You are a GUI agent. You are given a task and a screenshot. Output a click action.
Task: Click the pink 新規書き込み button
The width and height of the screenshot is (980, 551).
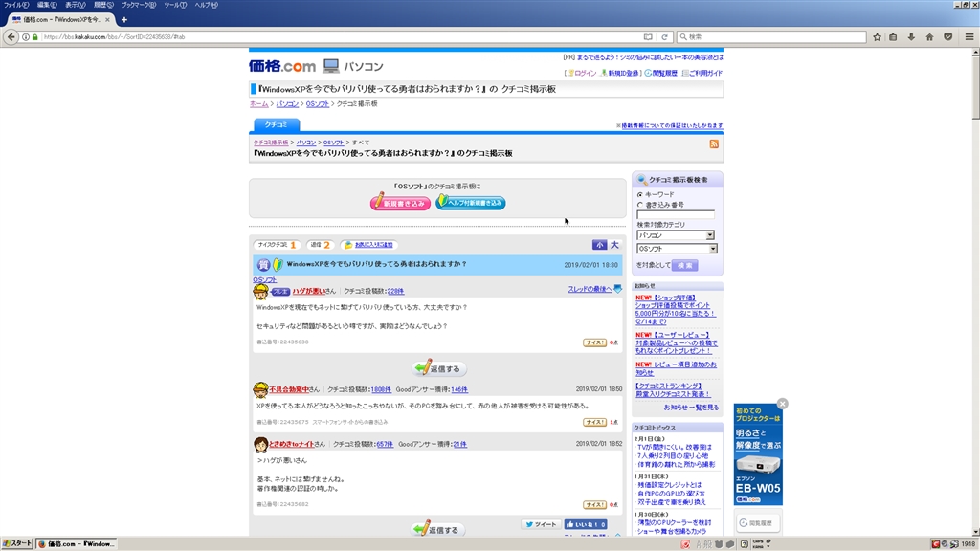coord(400,203)
